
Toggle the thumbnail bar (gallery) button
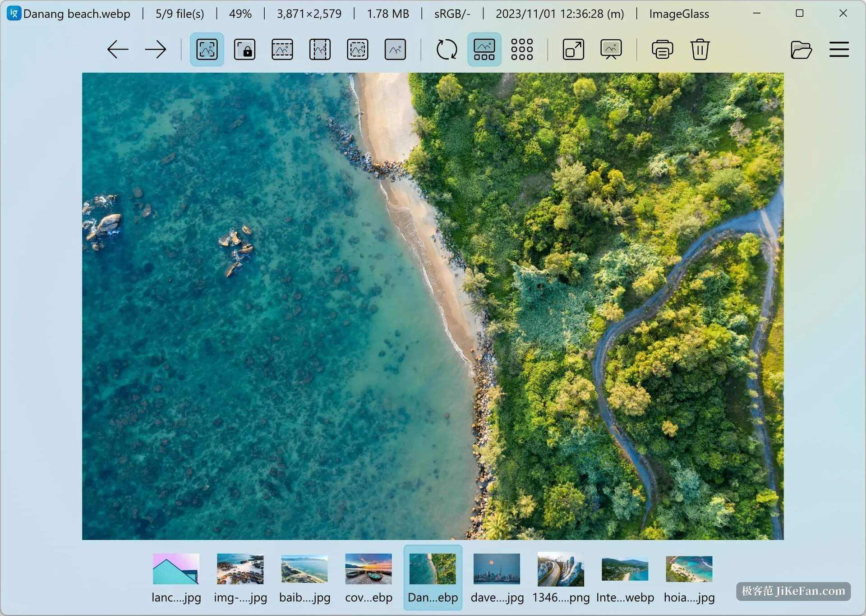point(484,50)
